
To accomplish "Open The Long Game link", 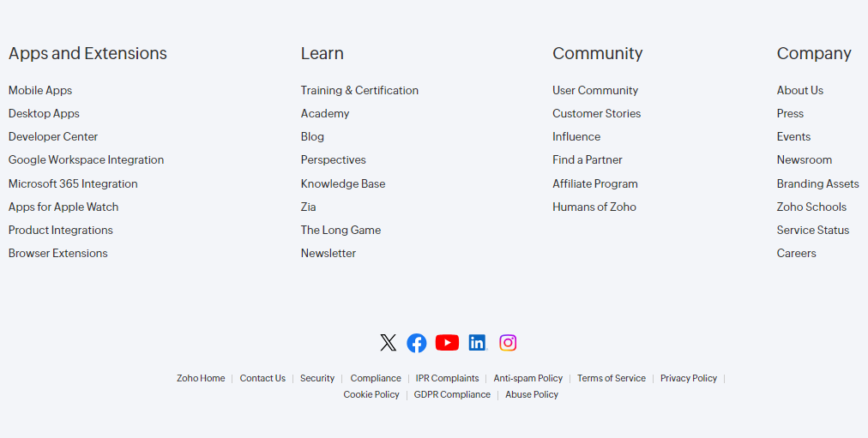I will (341, 230).
